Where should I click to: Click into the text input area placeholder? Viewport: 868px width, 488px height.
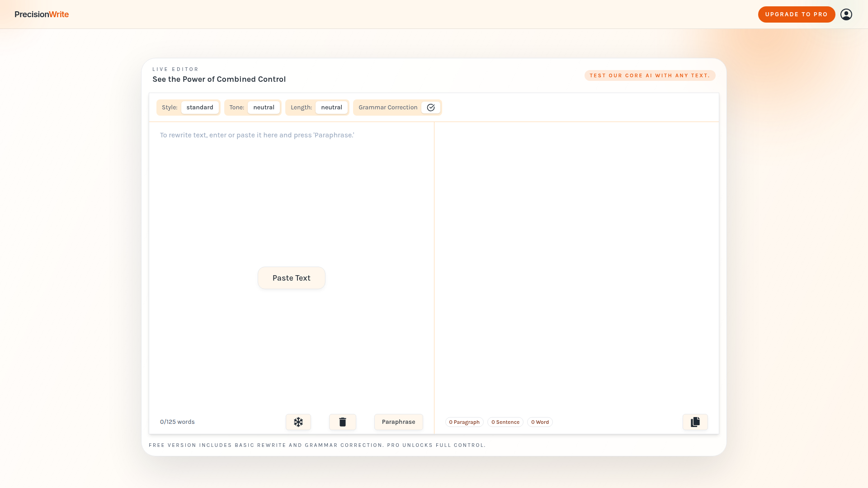point(257,135)
